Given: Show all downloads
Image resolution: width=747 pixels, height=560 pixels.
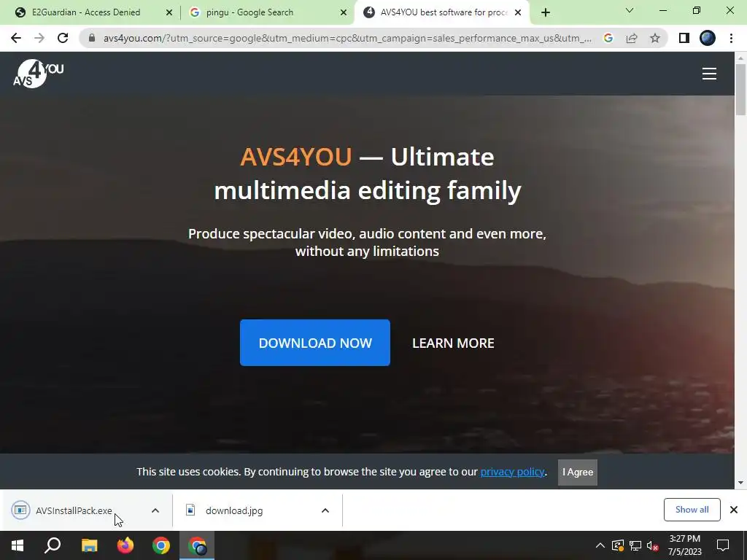Looking at the screenshot, I should (692, 510).
